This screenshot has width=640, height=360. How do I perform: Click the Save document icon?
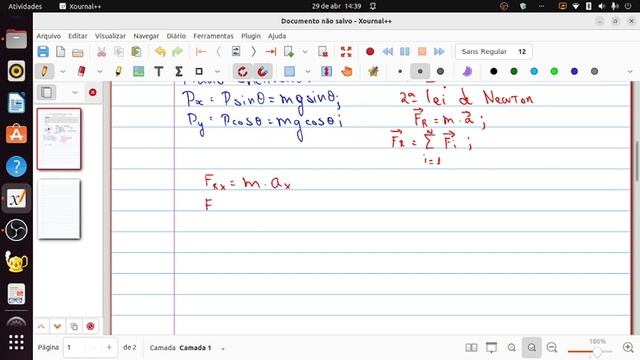[x=43, y=52]
